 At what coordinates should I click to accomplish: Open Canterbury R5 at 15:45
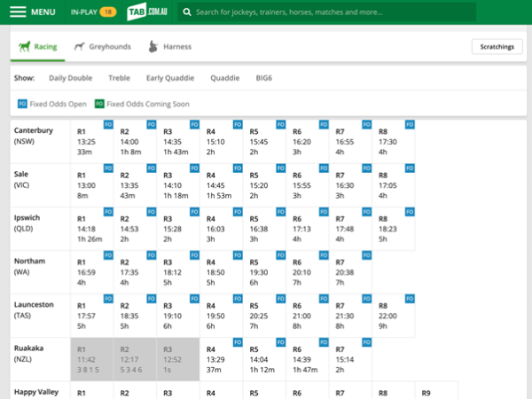click(264, 142)
